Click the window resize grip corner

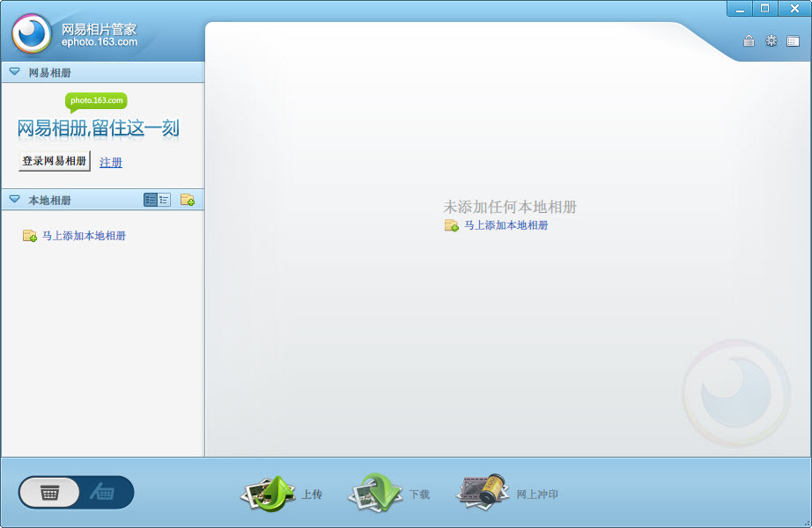(807, 524)
